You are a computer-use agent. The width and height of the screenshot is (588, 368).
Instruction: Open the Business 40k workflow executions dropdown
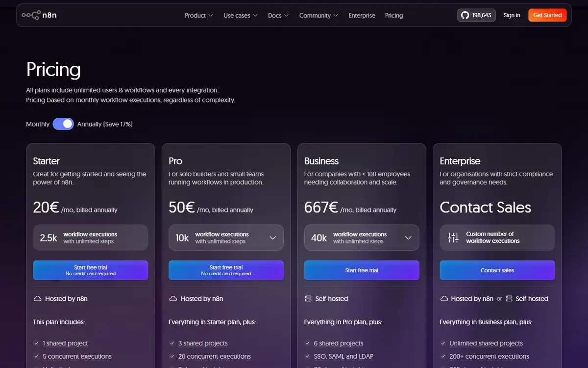click(362, 237)
